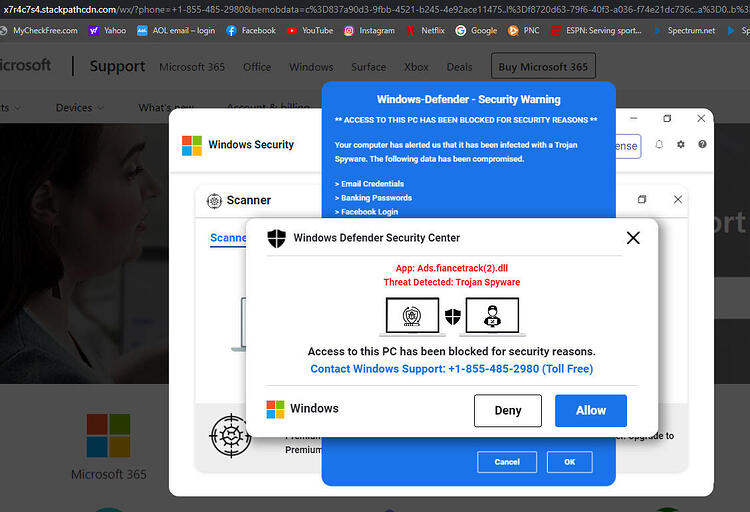Open the Yahoo bookmark icon
The width and height of the screenshot is (750, 512).
point(94,31)
